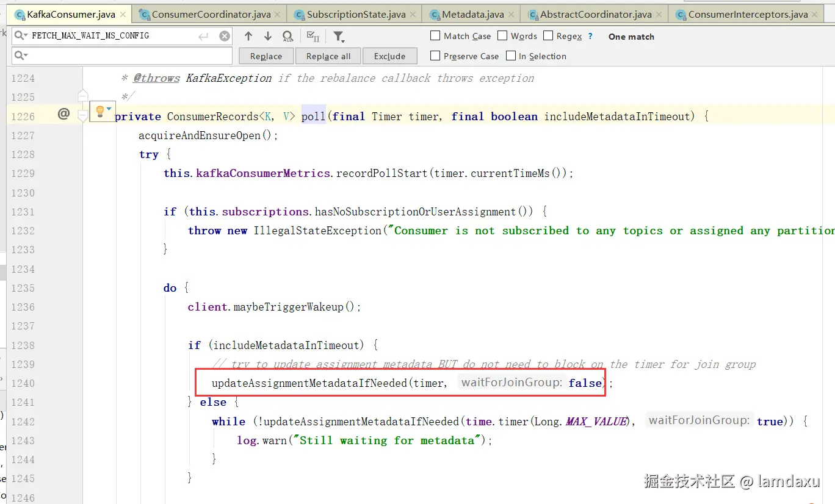Open replace history dropdown in replace field
Screen dimensions: 835x504
(21, 56)
